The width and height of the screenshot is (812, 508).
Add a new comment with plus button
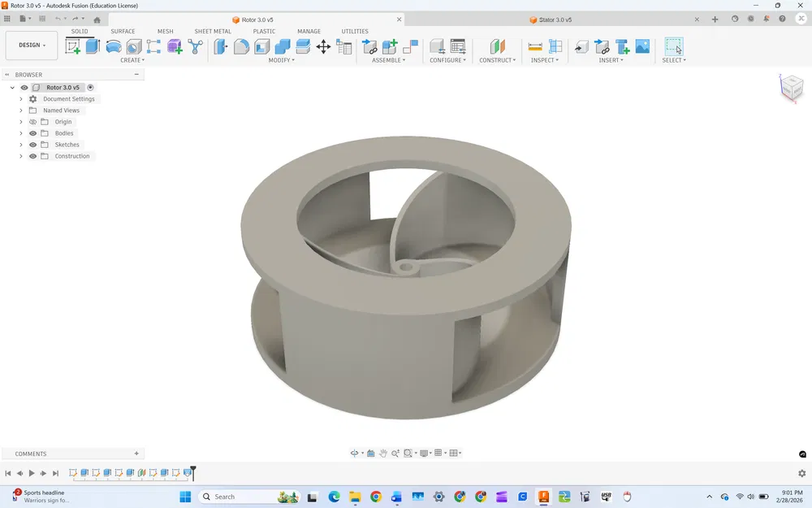click(x=136, y=453)
